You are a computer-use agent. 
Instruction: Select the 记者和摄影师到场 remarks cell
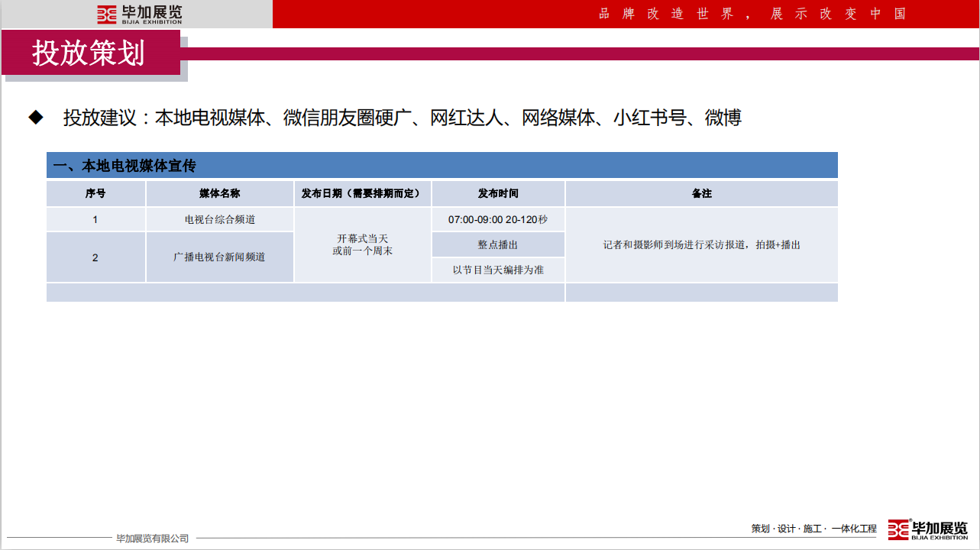701,244
